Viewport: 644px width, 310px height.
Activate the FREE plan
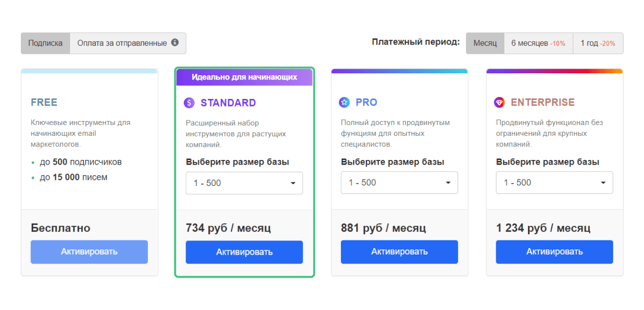[89, 252]
